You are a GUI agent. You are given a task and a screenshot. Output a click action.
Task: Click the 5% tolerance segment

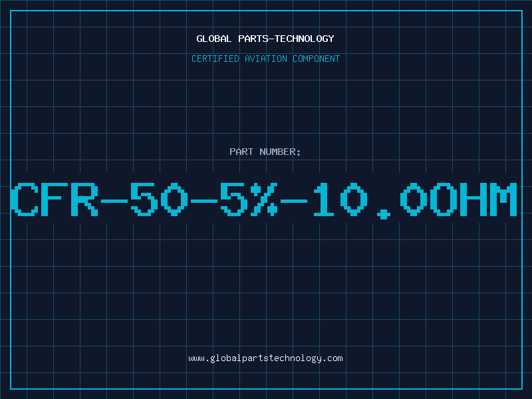pyautogui.click(x=249, y=199)
